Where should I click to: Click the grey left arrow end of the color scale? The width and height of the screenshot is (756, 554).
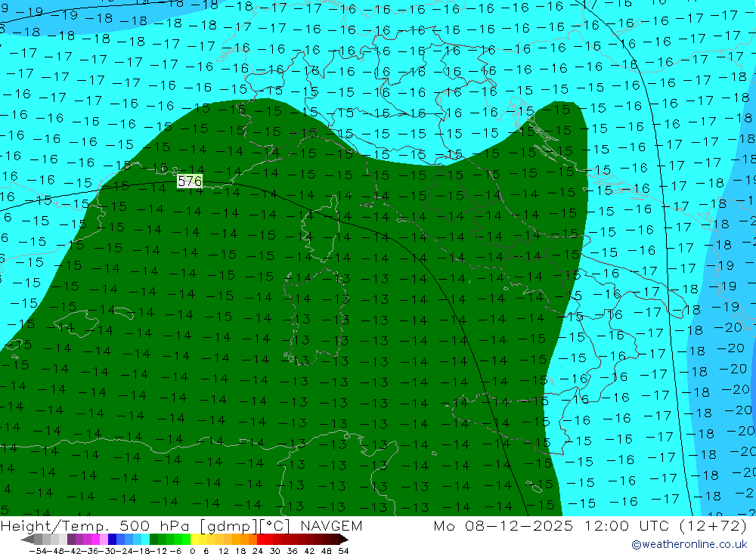(27, 539)
